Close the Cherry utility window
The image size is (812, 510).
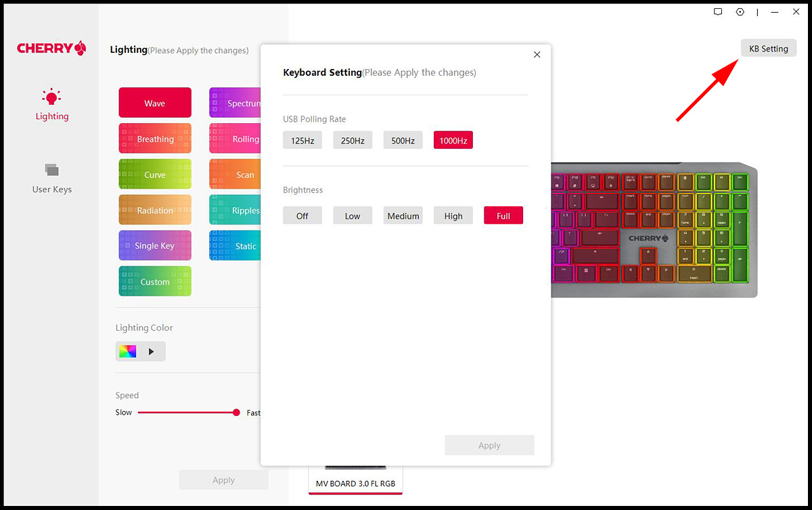(796, 12)
